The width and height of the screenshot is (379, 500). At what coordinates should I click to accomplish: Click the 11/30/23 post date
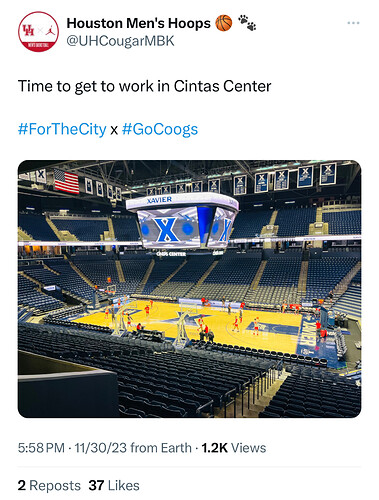(x=100, y=448)
